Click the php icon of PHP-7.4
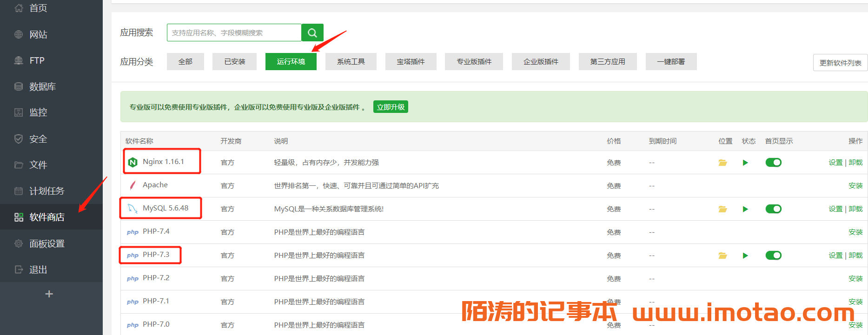 point(133,232)
